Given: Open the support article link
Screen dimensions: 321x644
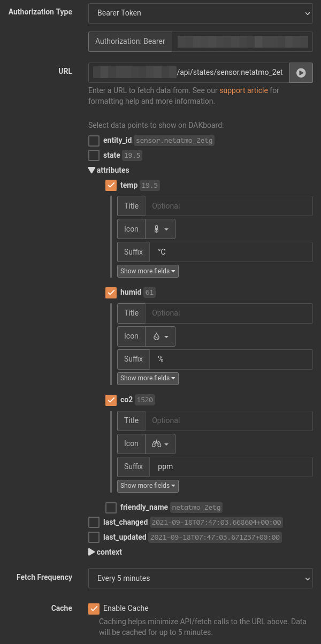Looking at the screenshot, I should (x=243, y=90).
